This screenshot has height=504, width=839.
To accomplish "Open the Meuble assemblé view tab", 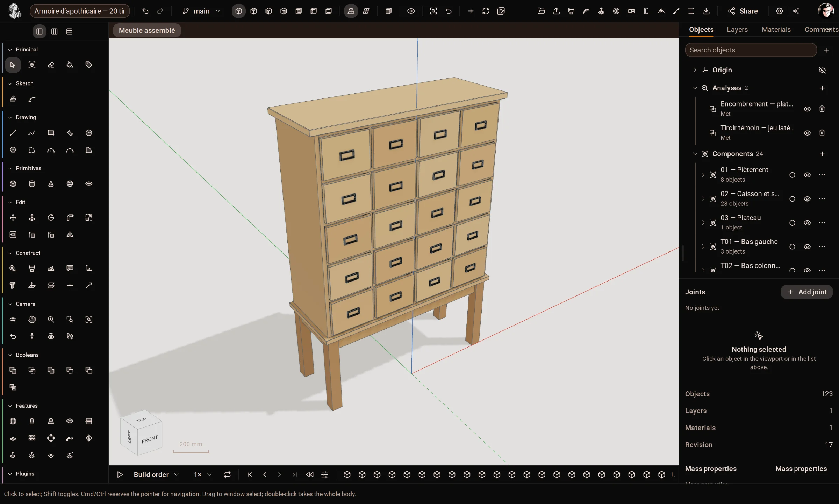I will [x=147, y=30].
